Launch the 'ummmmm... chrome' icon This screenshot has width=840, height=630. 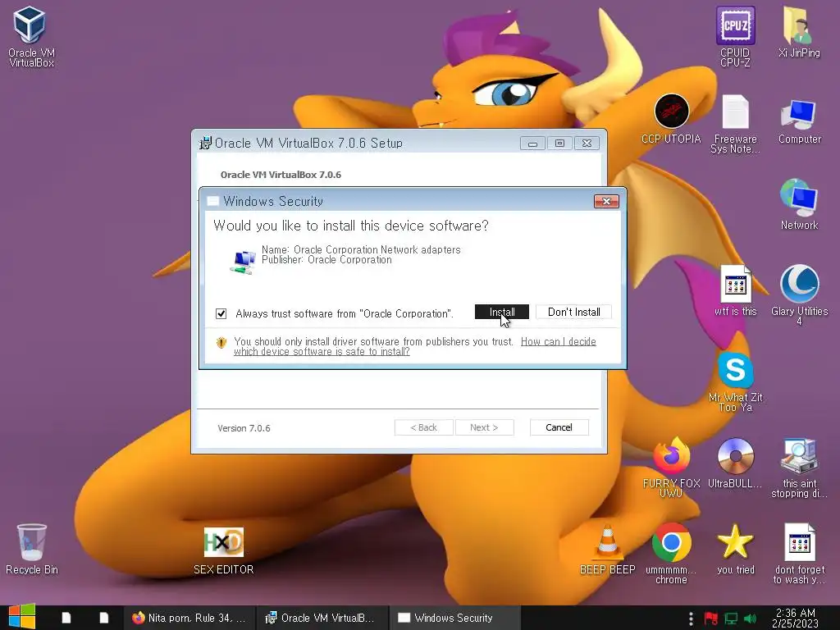671,554
